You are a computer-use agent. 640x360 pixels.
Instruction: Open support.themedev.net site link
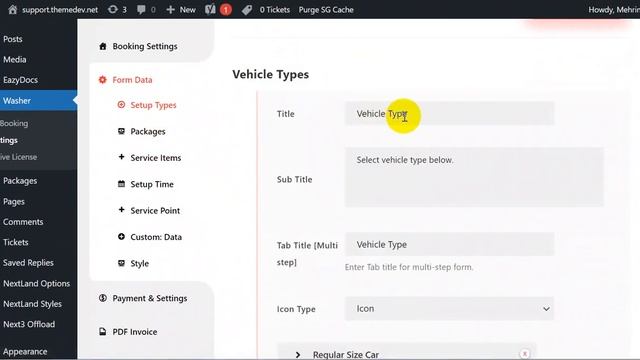click(60, 10)
